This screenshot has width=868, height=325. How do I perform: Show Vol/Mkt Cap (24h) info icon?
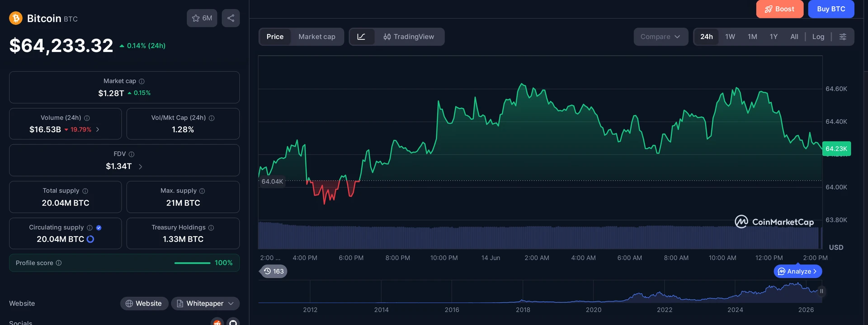click(212, 118)
